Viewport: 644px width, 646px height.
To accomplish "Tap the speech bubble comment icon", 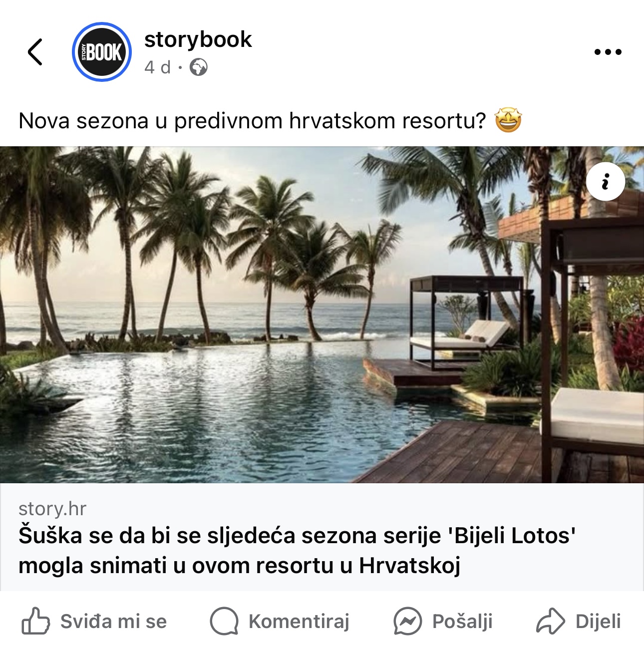I will pos(224,621).
